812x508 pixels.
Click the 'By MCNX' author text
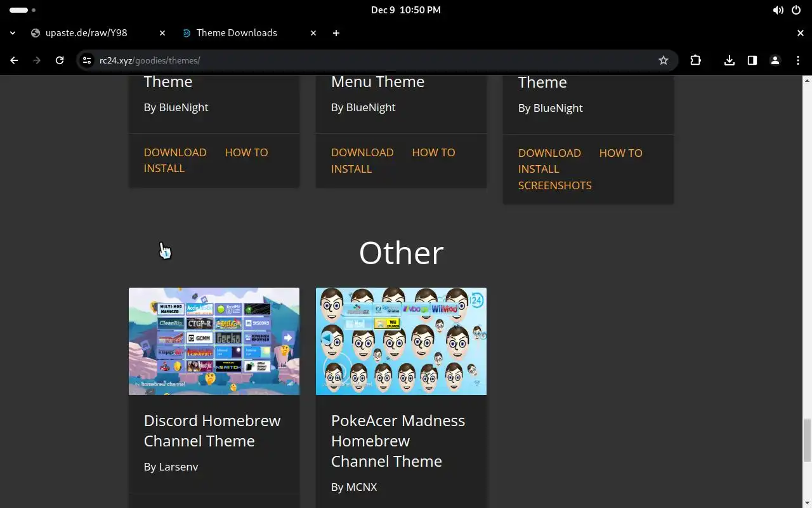(354, 487)
